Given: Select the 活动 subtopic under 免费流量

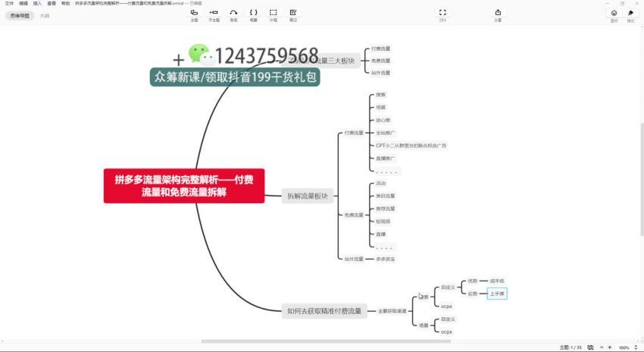Looking at the screenshot, I should (x=381, y=184).
